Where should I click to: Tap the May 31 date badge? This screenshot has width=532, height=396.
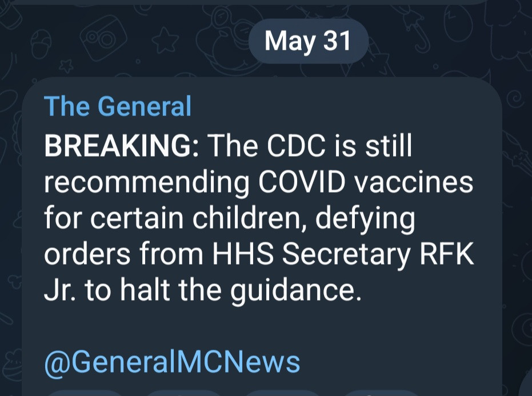(308, 41)
